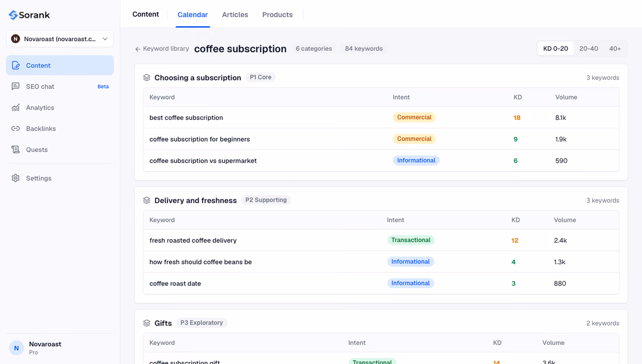Screen dimensions: 642x364
Task: Click Commercial tag for best coffee subscription
Action: [414, 118]
